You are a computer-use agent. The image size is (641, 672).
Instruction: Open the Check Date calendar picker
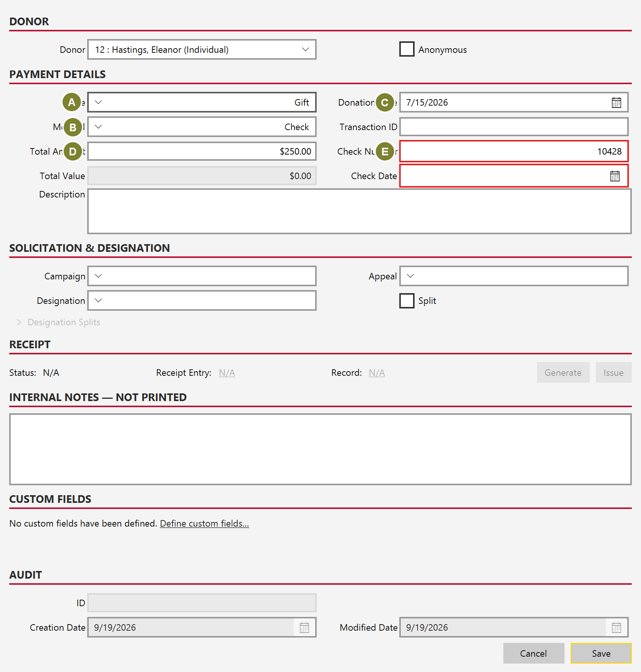point(615,176)
